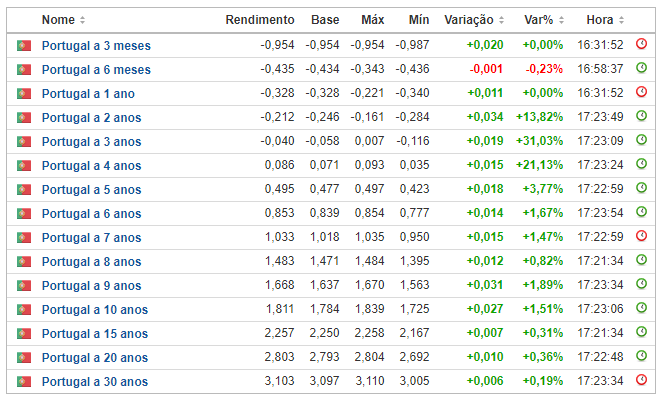Image resolution: width=661 pixels, height=401 pixels.
Task: Click the +0,031 Variação value
Action: (485, 285)
